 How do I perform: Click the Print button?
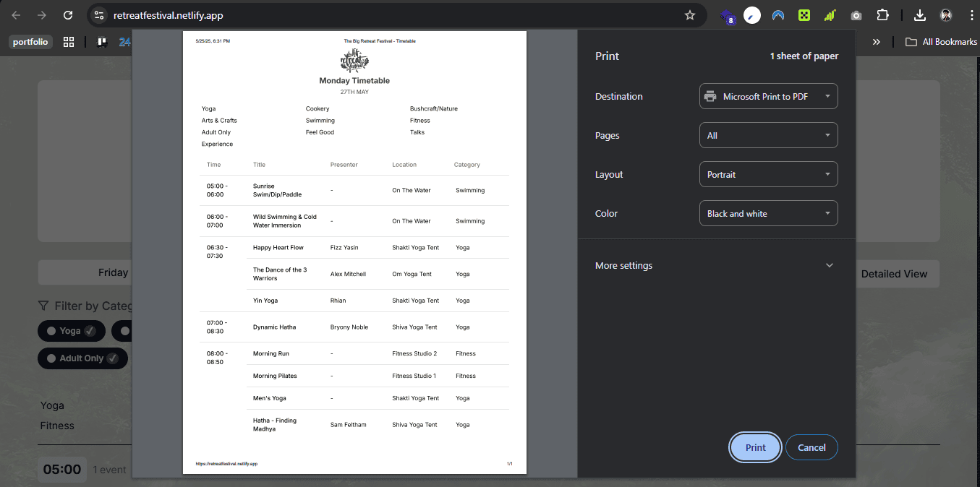pyautogui.click(x=756, y=447)
